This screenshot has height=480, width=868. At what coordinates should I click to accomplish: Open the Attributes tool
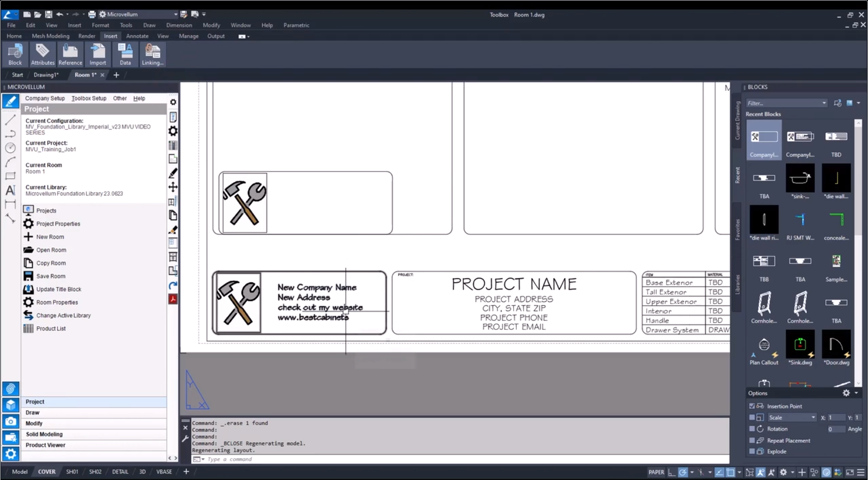pos(42,54)
